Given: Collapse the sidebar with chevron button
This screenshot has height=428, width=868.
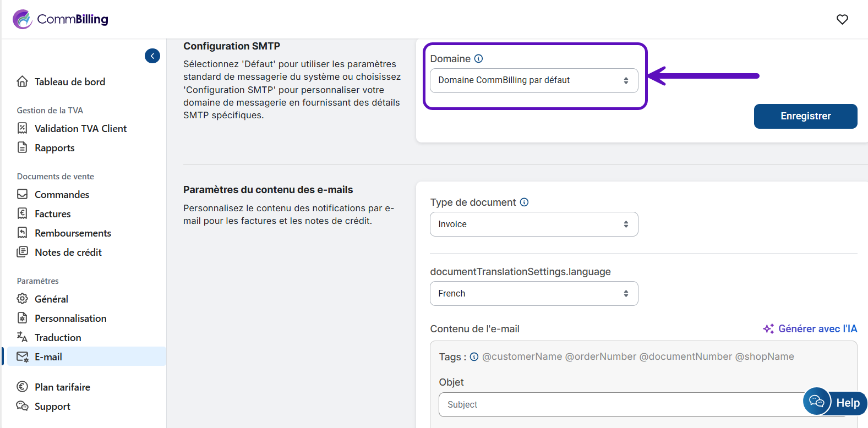Looking at the screenshot, I should pos(152,56).
